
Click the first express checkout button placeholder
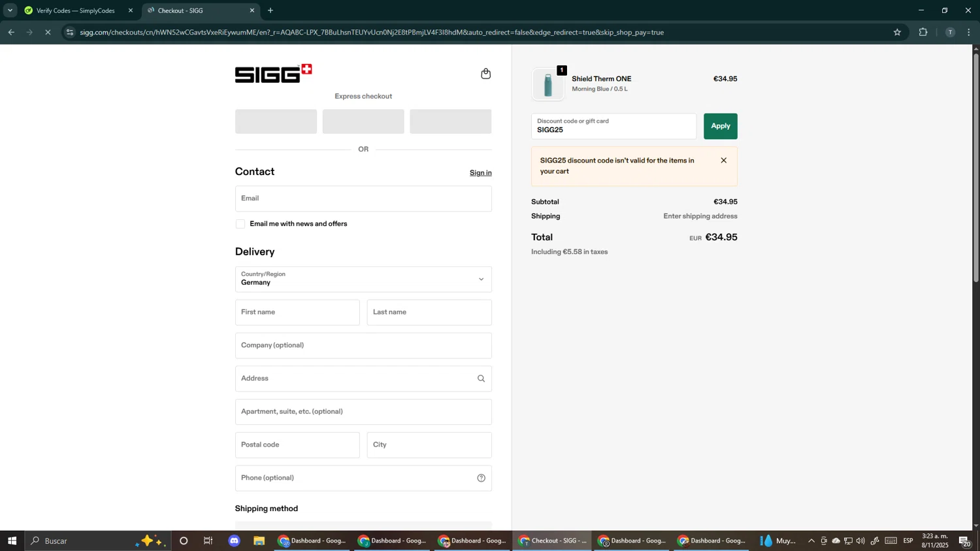[276, 121]
